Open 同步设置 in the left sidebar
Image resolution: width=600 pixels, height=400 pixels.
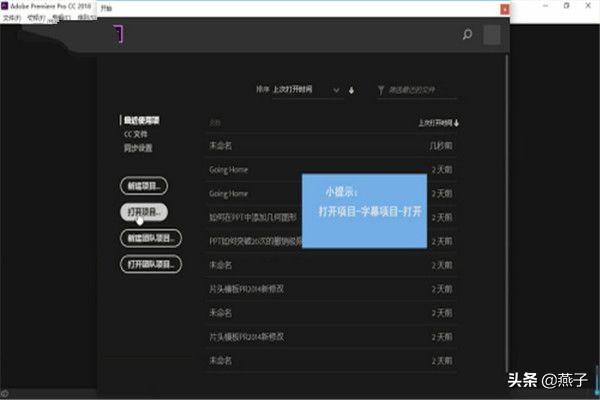(x=138, y=147)
